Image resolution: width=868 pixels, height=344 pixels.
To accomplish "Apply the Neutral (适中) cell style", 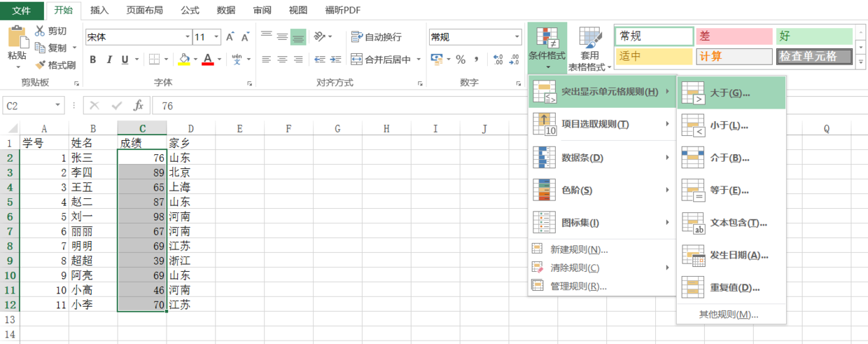I will click(x=654, y=57).
